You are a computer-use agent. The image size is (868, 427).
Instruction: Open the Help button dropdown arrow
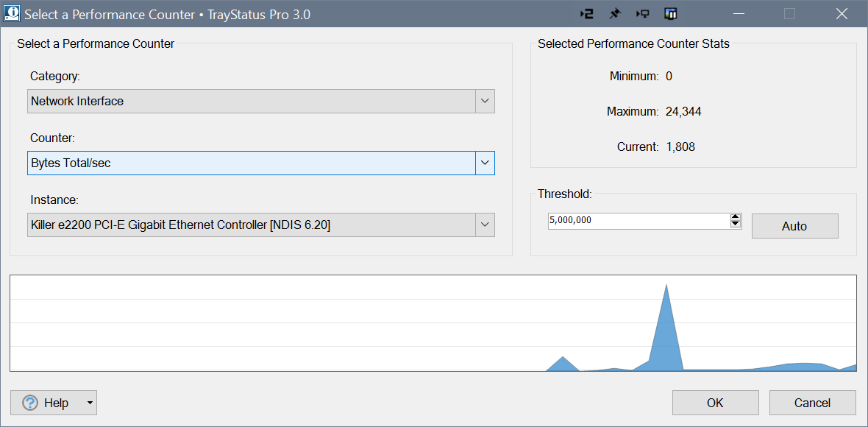tap(90, 403)
